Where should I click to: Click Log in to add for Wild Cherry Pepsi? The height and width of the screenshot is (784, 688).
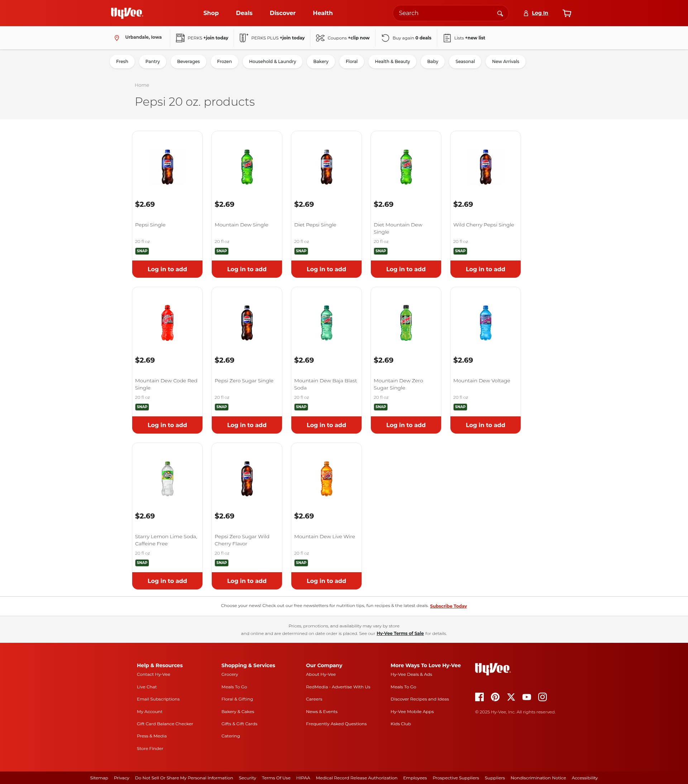pyautogui.click(x=486, y=269)
